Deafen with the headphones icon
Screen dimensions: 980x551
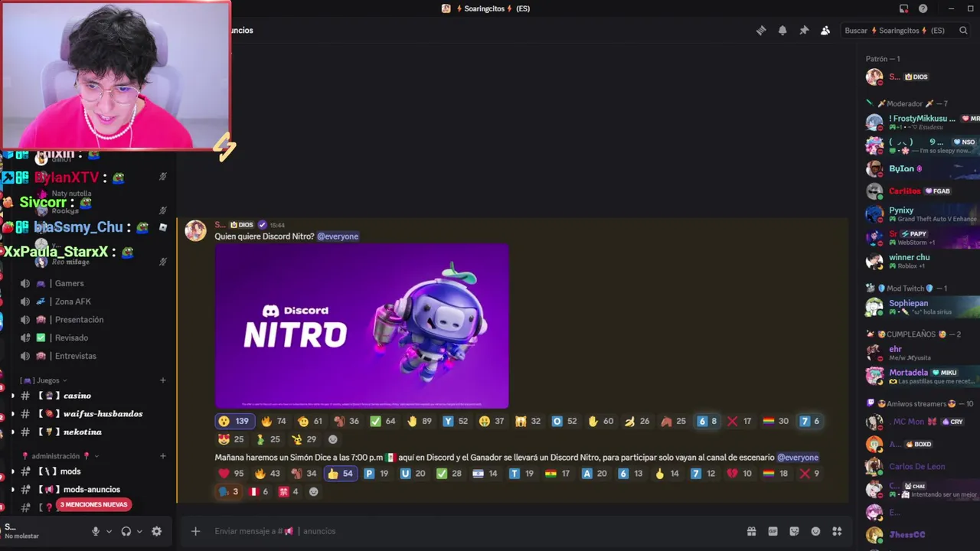tap(126, 531)
